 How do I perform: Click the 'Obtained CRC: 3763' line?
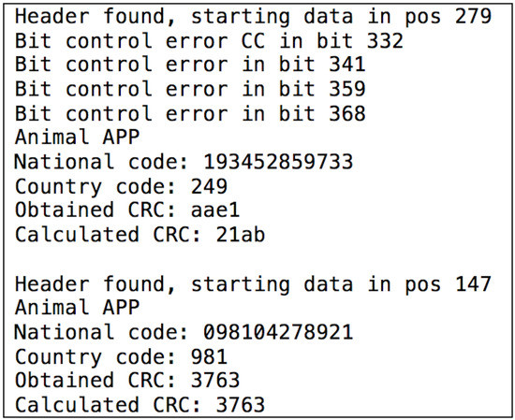(127, 381)
